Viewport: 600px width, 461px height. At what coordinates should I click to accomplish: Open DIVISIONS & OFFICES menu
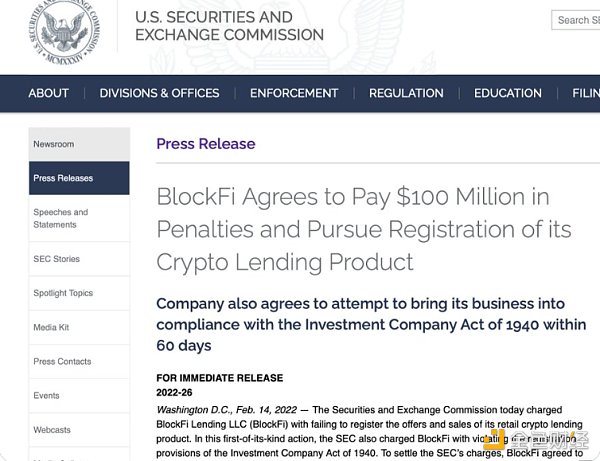click(x=159, y=93)
